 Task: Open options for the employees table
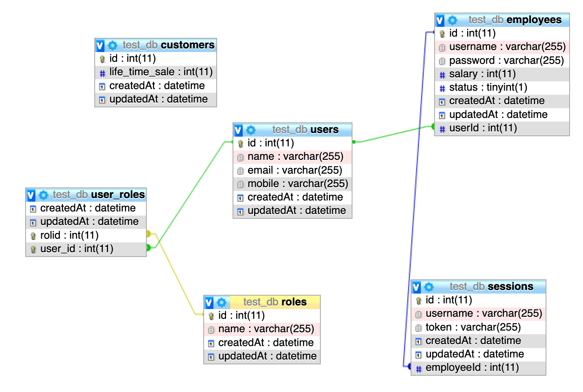click(x=452, y=20)
